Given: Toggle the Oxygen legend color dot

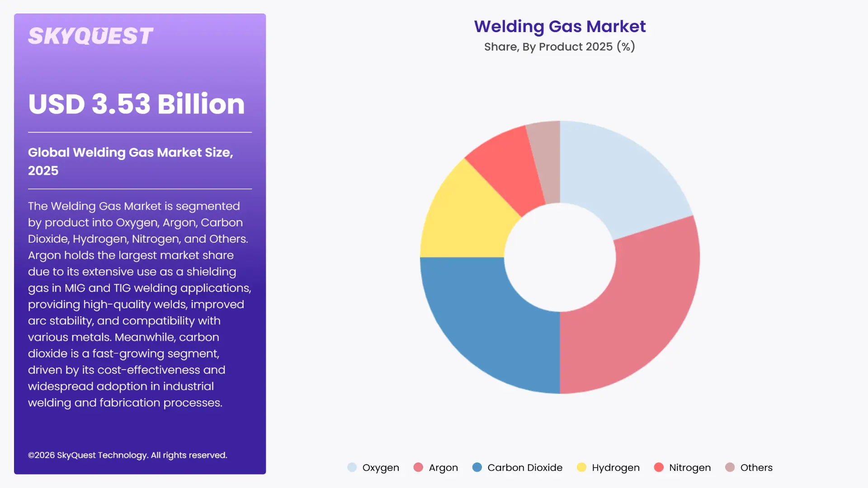Looking at the screenshot, I should click(352, 467).
